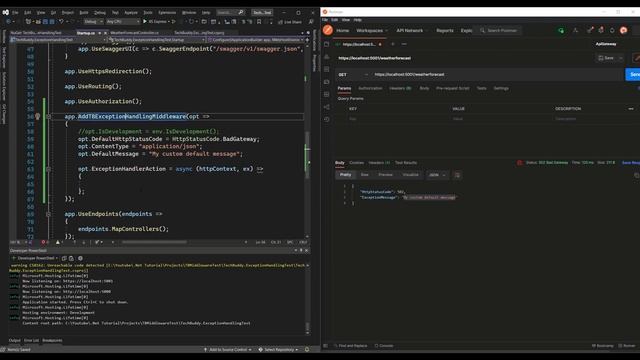
Task: Click Visual Studio Undo icon
Action: (x=61, y=21)
